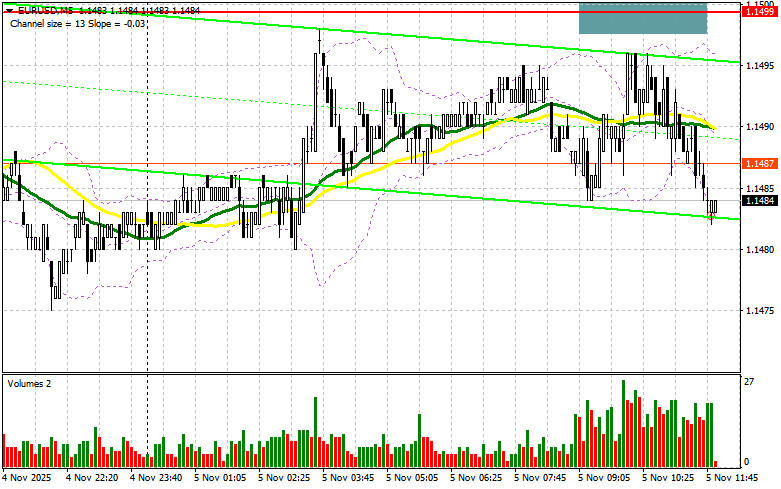Click the black 1.1484 current price tag
781x489 pixels.
point(755,199)
